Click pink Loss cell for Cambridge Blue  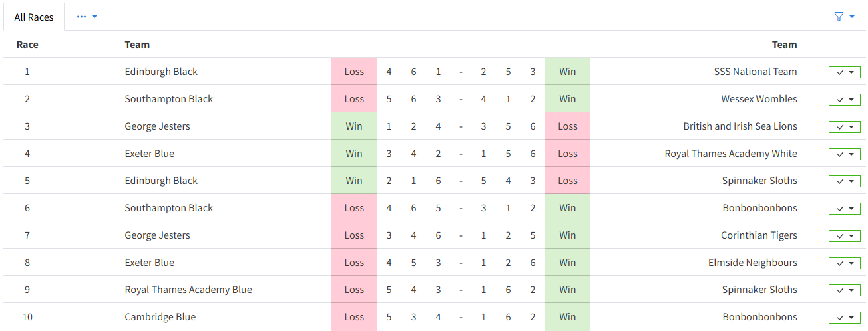pos(354,317)
